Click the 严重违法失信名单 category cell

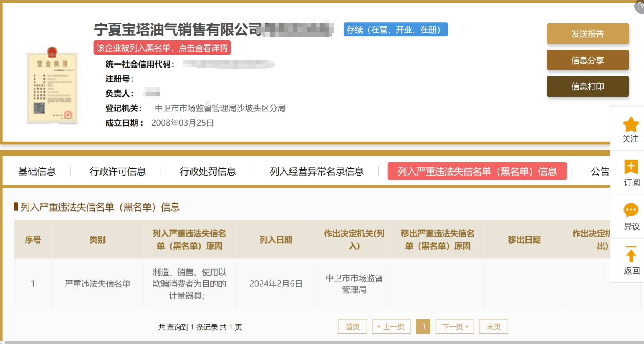(98, 284)
